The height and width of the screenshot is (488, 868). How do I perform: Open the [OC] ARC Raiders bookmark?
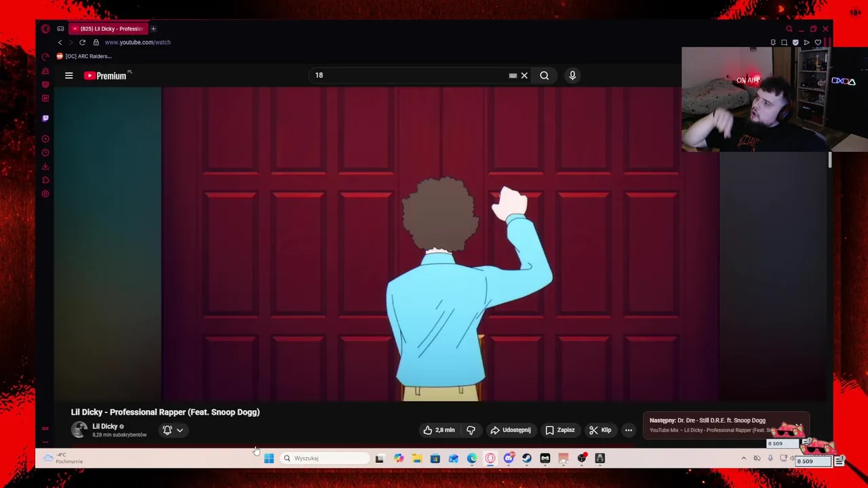tap(84, 56)
